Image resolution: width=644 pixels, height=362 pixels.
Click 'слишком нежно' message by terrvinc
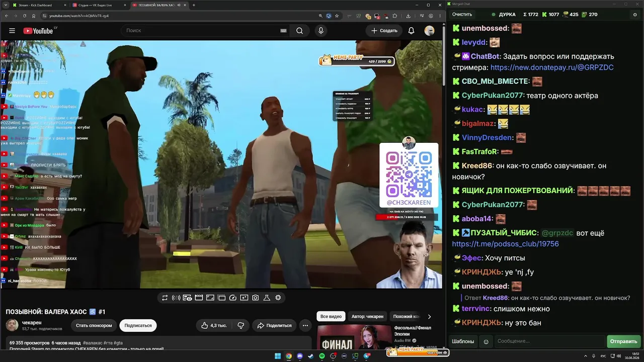522,309
